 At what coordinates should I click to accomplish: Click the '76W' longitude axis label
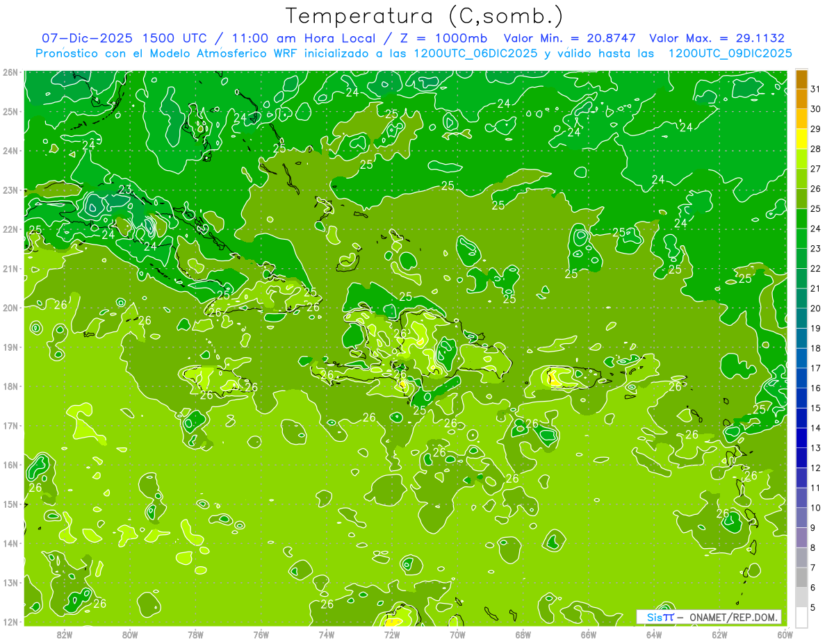[x=261, y=634]
